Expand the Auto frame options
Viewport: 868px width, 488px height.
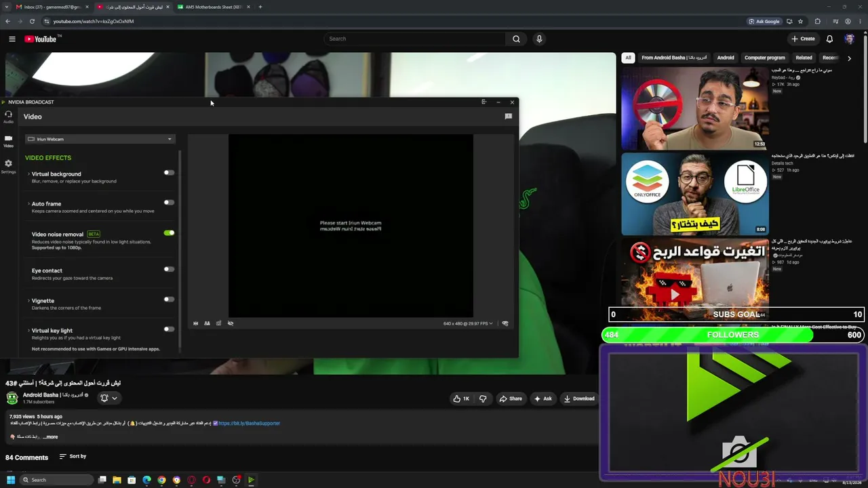[x=28, y=204]
